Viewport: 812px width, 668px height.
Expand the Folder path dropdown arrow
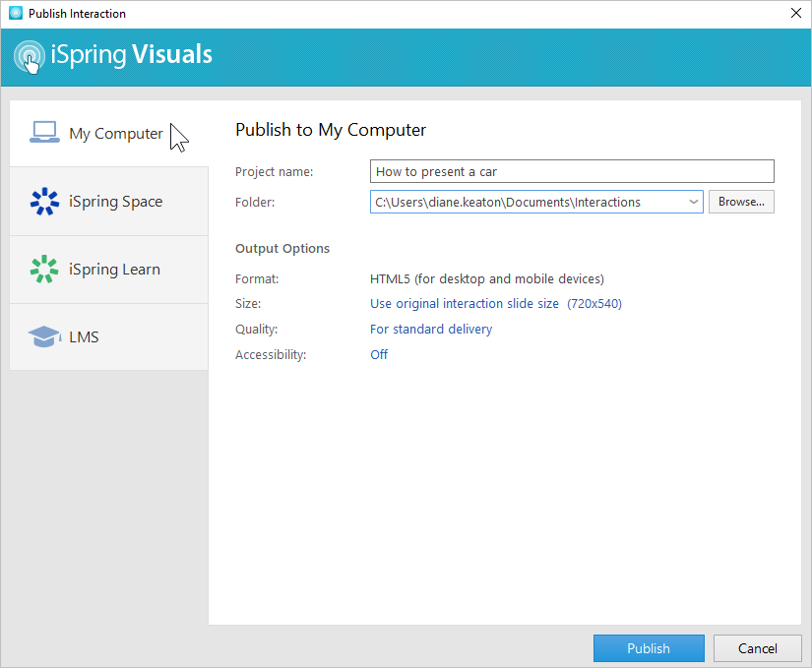click(694, 202)
